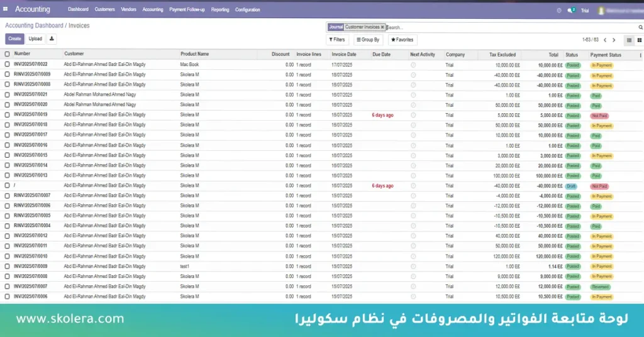Remove the Customer Invoices filter facet
644x337 pixels.
(x=382, y=27)
